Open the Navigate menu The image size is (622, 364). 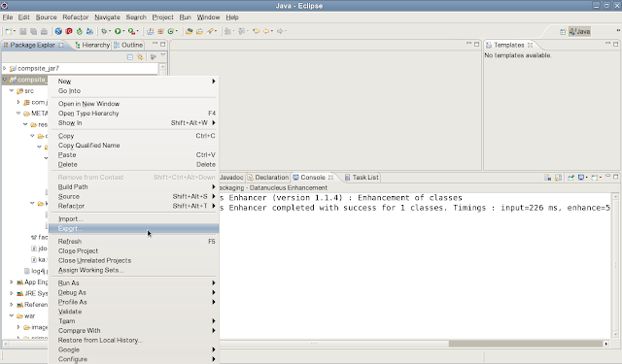point(107,17)
